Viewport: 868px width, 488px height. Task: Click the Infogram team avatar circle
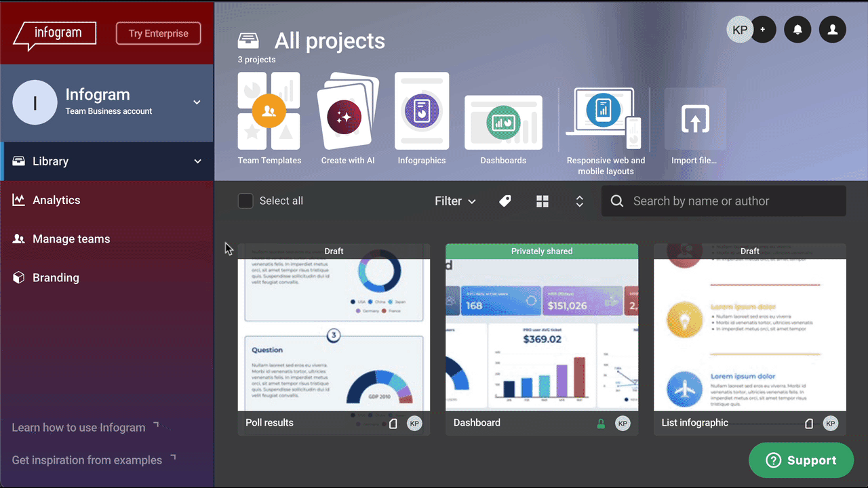coord(35,102)
